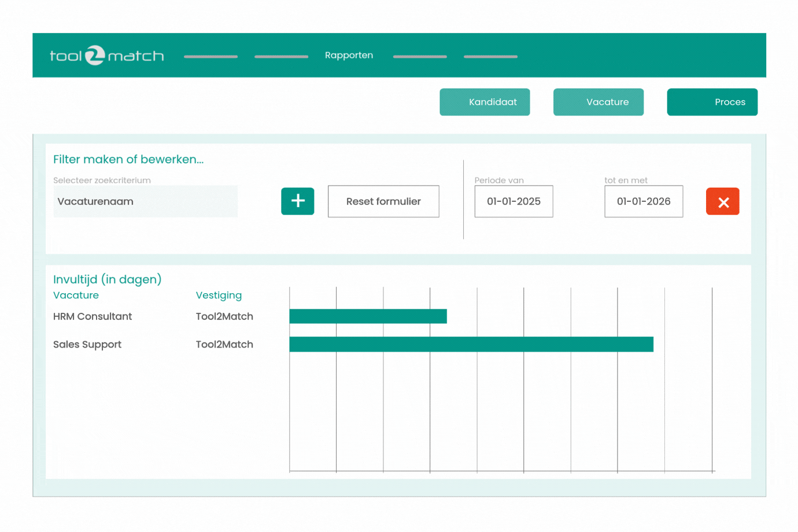The width and height of the screenshot is (798, 532).
Task: Add search criterion with green plus button
Action: [x=297, y=201]
